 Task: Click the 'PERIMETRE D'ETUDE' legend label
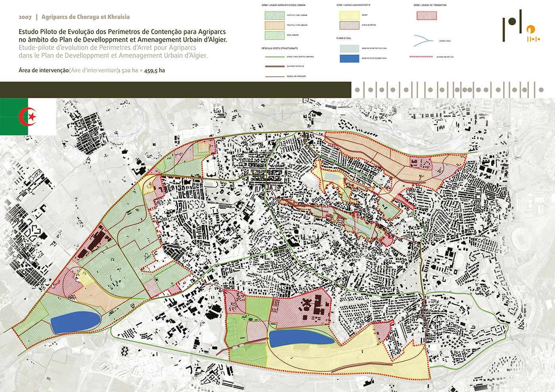(445, 57)
